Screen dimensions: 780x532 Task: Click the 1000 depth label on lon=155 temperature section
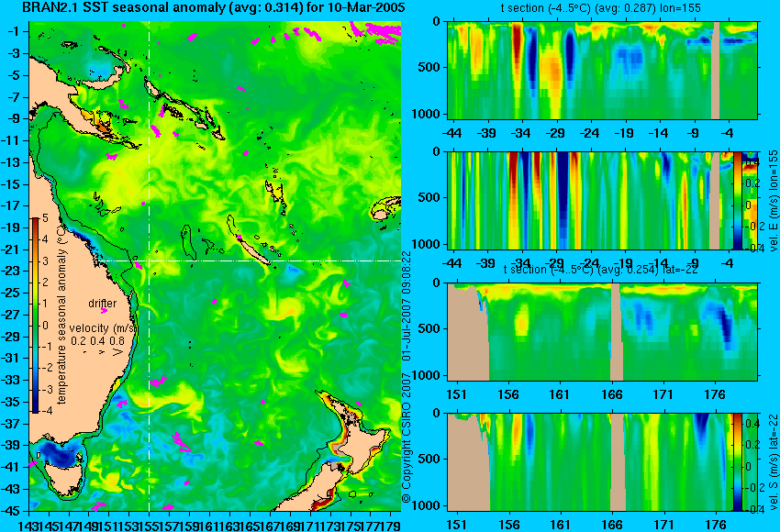425,114
